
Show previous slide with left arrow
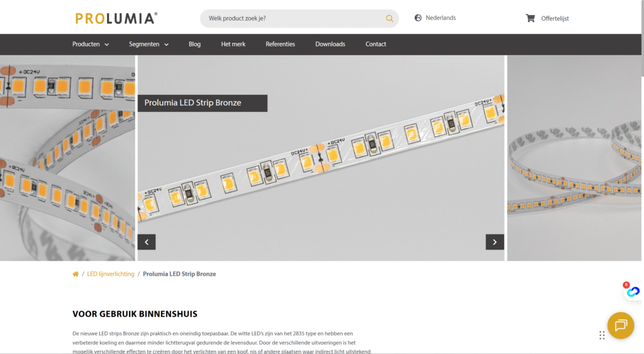147,242
